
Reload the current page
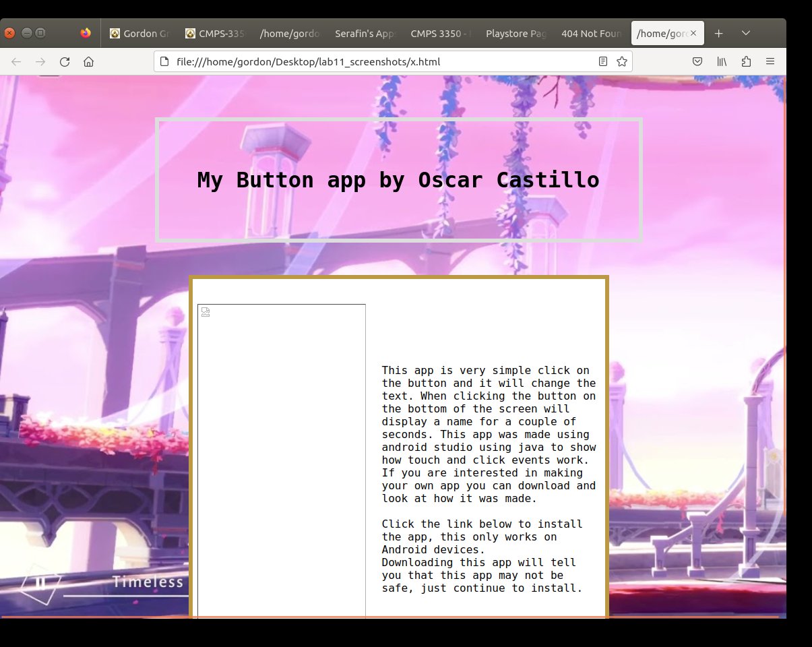point(65,62)
